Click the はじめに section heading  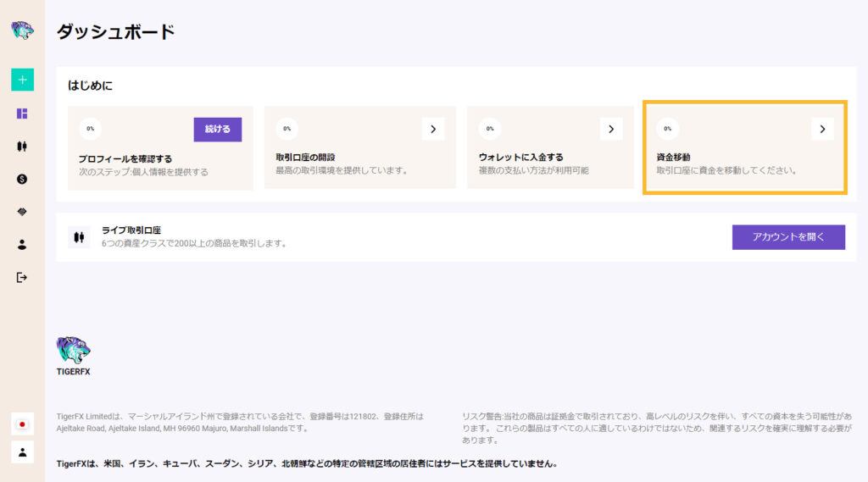pos(90,86)
